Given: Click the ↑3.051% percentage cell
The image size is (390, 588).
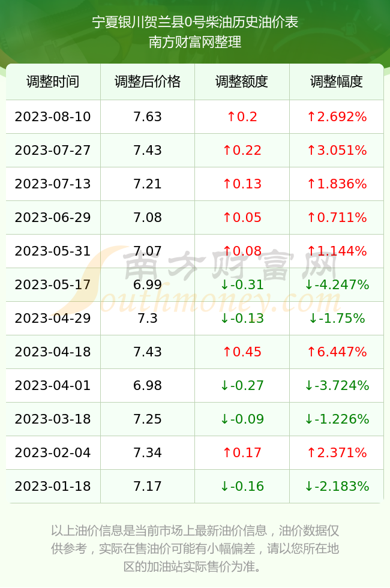Looking at the screenshot, I should [x=337, y=151].
